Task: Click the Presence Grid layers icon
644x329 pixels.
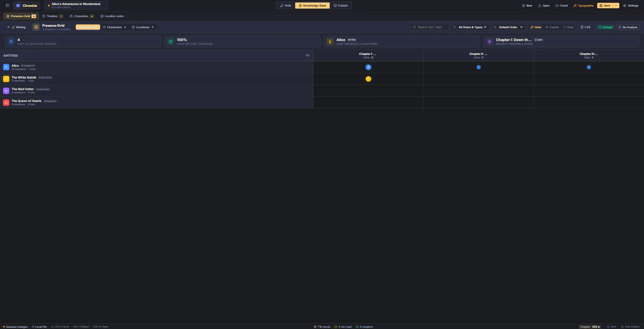Action: click(36, 27)
